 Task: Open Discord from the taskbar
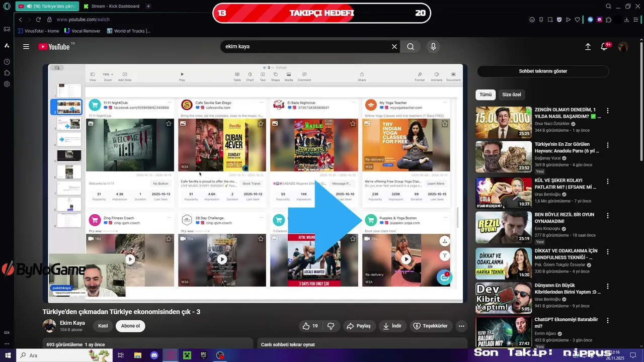[x=154, y=355]
